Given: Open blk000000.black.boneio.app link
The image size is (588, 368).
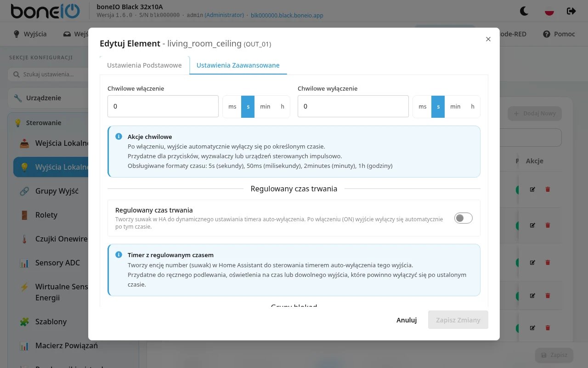Looking at the screenshot, I should click(x=287, y=15).
